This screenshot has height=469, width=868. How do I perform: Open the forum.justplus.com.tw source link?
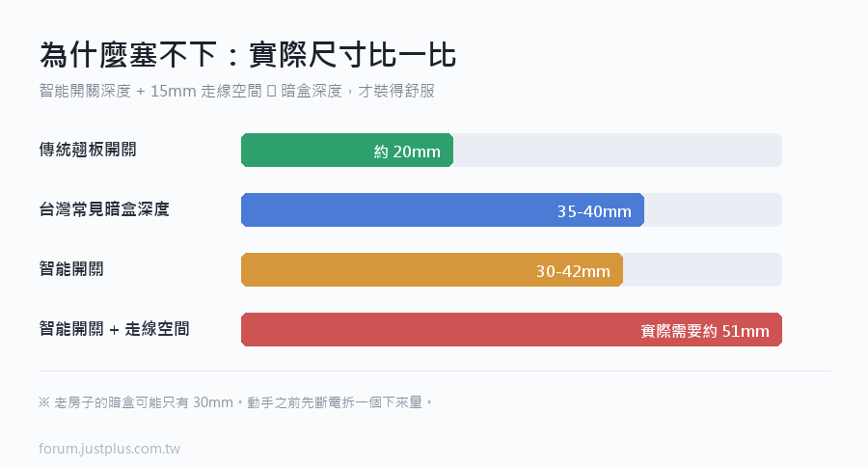click(110, 449)
